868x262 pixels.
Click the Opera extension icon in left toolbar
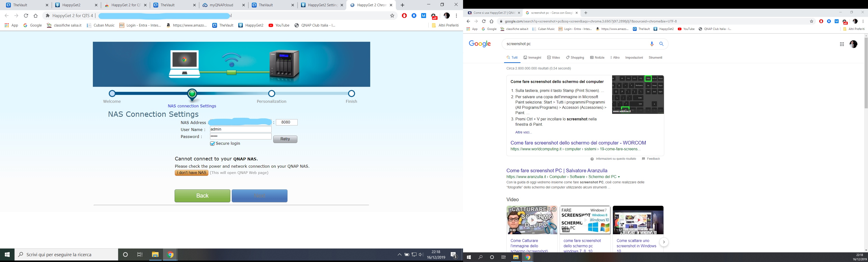tap(404, 15)
